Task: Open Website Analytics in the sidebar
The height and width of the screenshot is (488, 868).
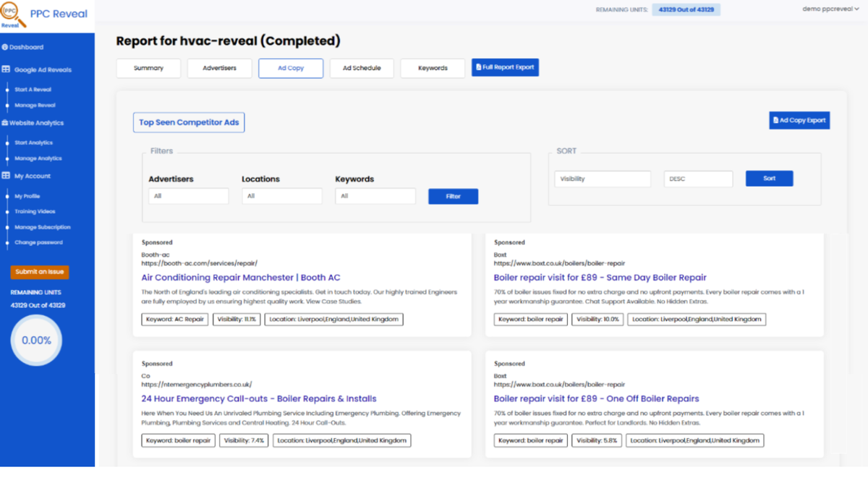Action: (36, 123)
